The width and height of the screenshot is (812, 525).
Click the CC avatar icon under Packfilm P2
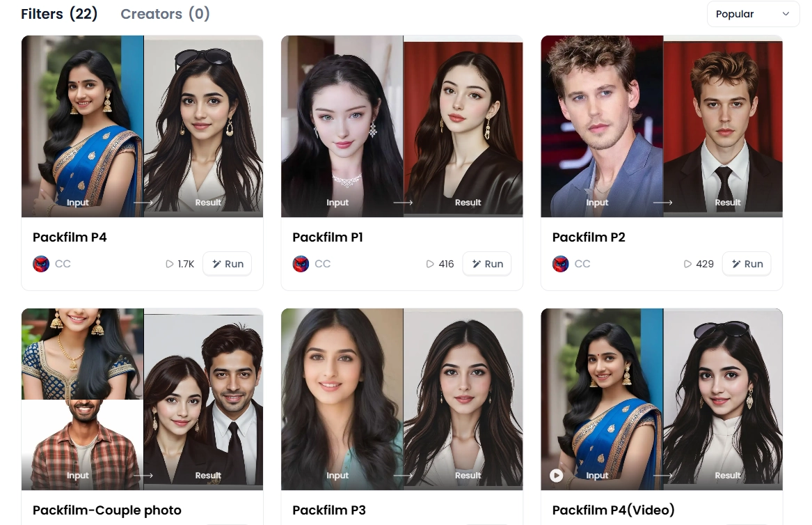[x=561, y=264]
